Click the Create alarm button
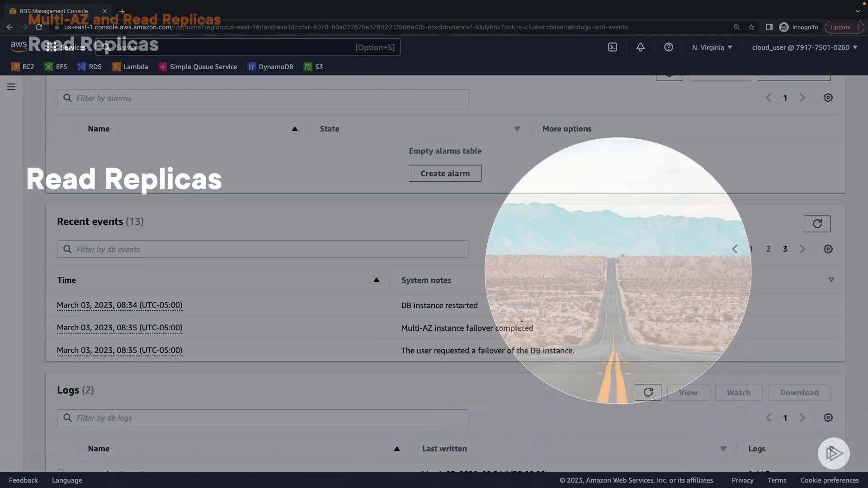This screenshot has height=488, width=868. tap(444, 174)
